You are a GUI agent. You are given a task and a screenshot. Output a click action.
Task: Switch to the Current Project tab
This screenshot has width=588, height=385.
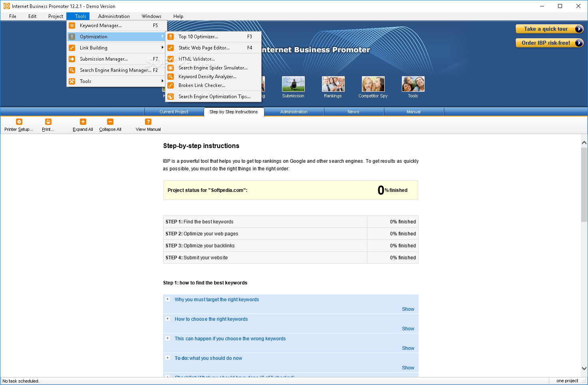pos(174,112)
